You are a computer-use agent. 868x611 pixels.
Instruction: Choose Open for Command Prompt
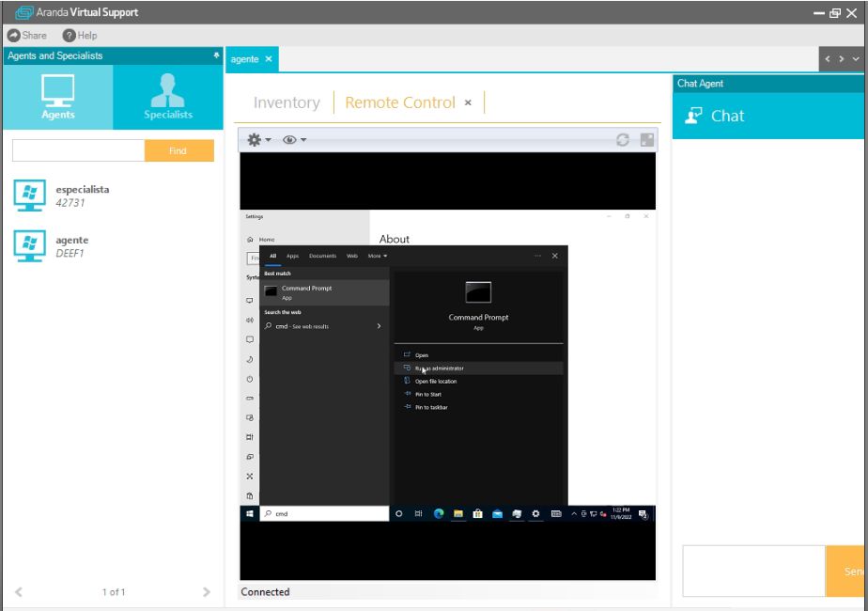pyautogui.click(x=478, y=355)
